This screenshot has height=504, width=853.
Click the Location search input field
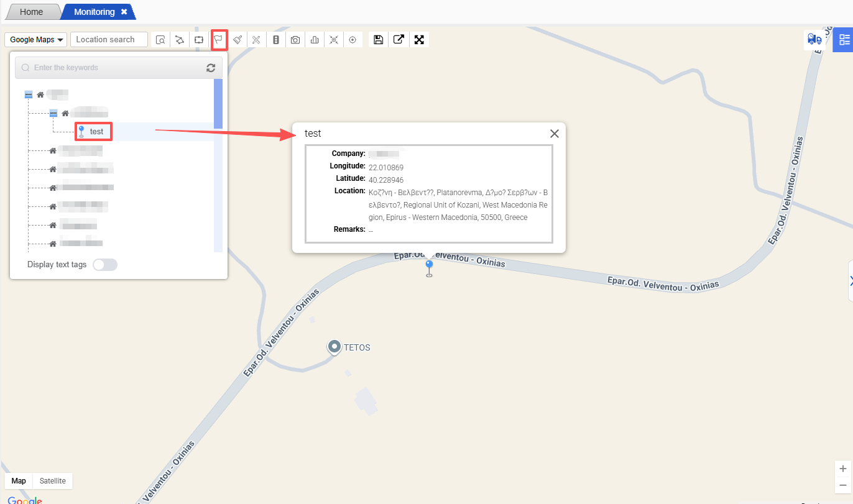[x=109, y=40]
